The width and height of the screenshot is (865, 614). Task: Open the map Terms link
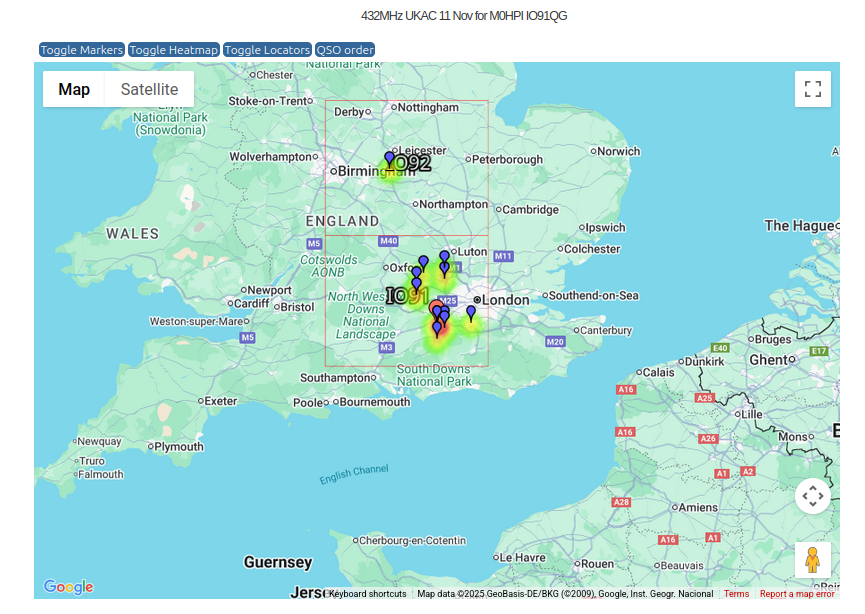click(736, 594)
